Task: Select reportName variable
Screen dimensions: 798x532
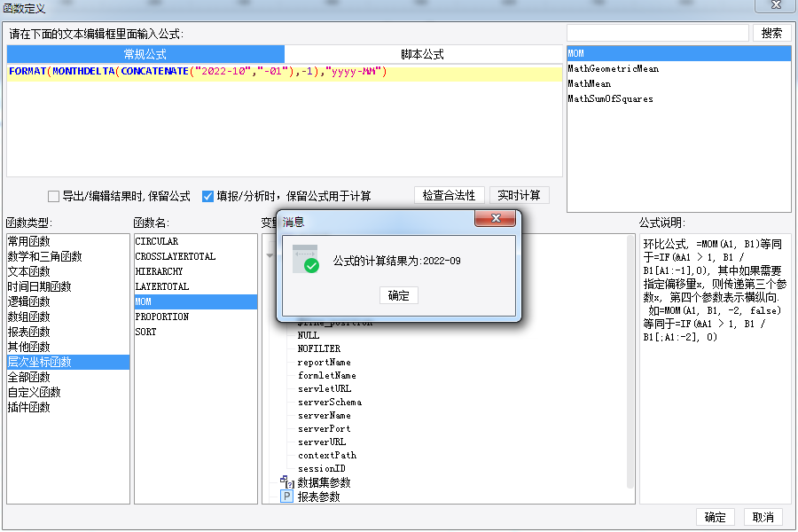Action: click(x=325, y=362)
